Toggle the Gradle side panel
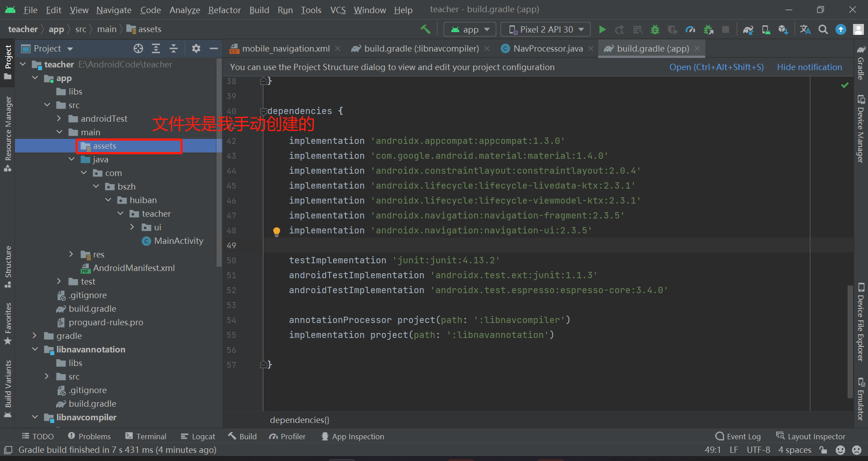 [x=861, y=62]
